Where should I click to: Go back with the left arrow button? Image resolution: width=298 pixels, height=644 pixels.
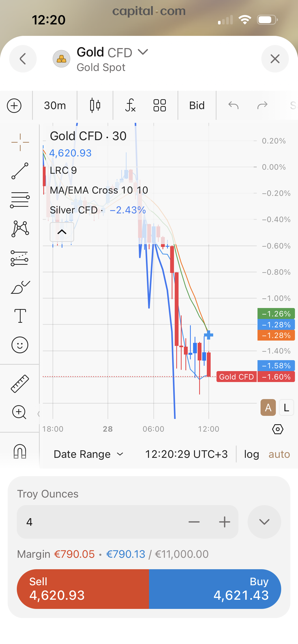click(23, 59)
